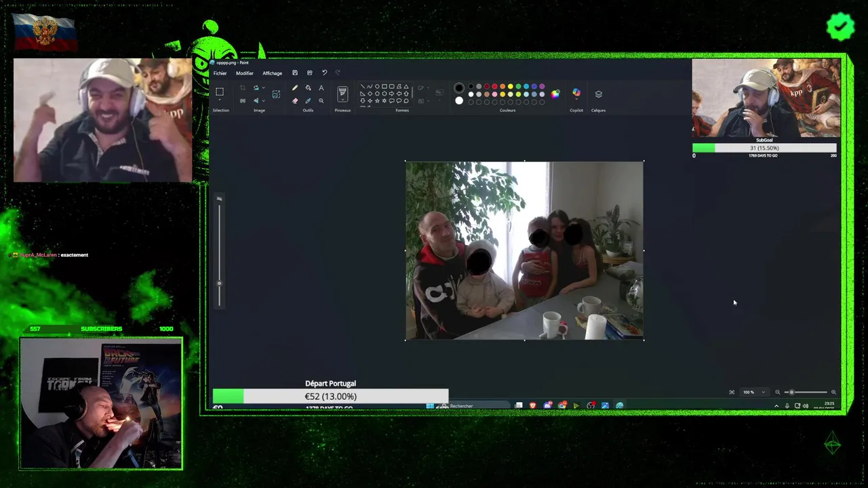Expand the Selection options arrow
Viewport: 868px width, 488px height.
coord(220,100)
